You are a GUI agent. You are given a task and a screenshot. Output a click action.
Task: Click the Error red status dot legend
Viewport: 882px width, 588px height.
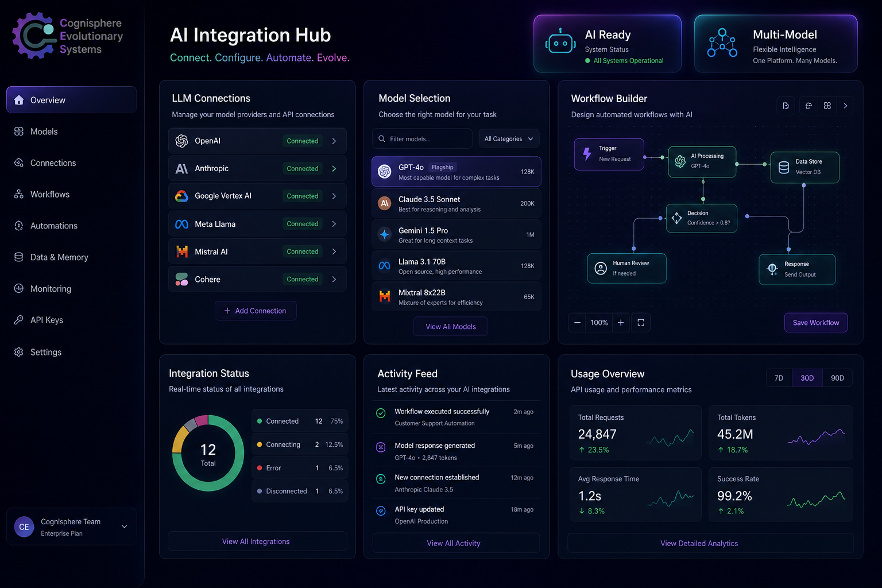(x=260, y=468)
